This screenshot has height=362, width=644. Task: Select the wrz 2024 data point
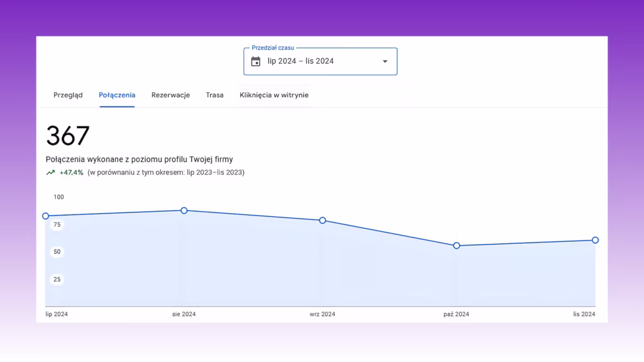[323, 221]
